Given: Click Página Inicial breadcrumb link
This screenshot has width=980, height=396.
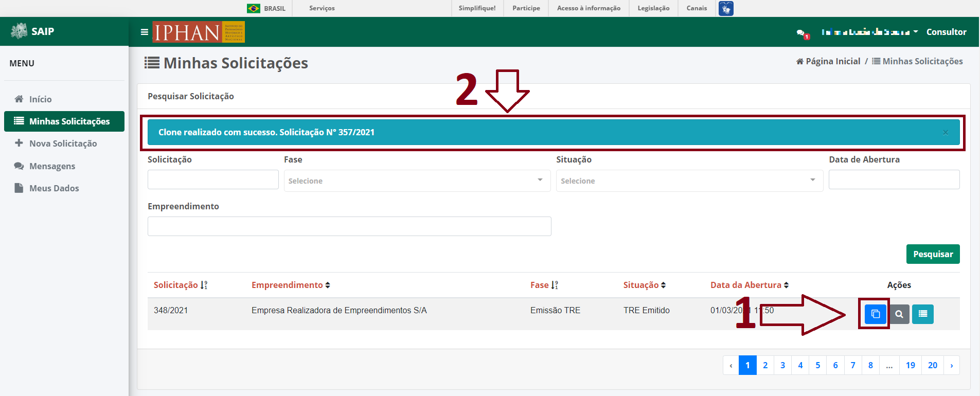Looking at the screenshot, I should coord(828,61).
